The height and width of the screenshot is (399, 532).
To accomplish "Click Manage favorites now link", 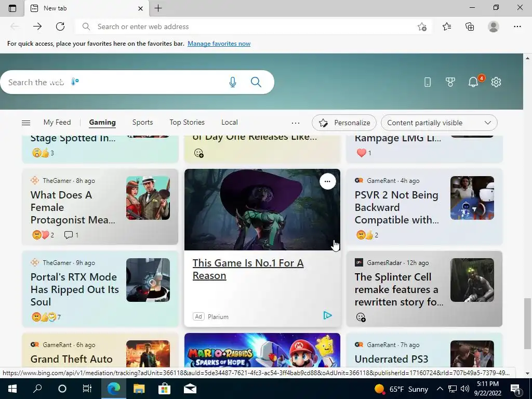I will pos(219,44).
